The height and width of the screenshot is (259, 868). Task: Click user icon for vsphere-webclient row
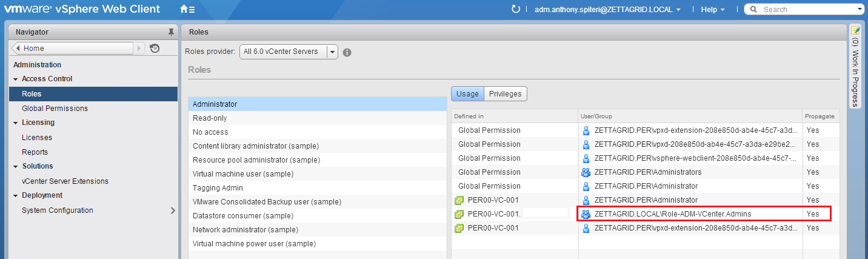586,158
